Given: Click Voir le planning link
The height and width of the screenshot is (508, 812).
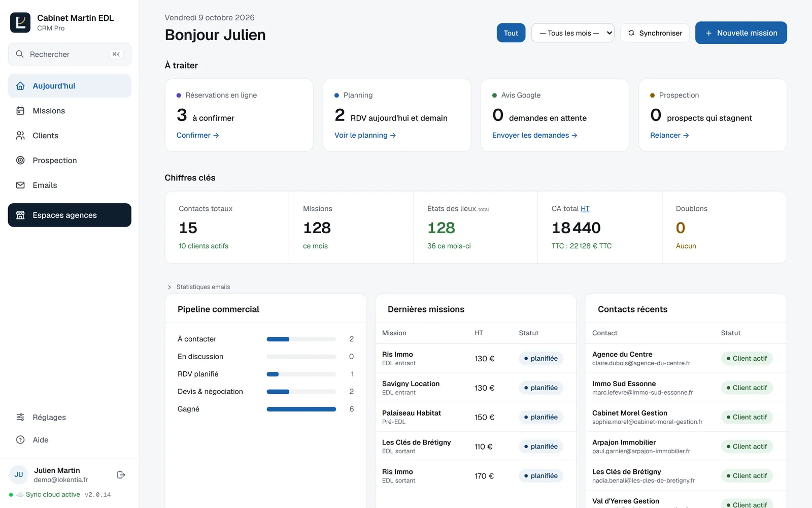Looking at the screenshot, I should tap(365, 135).
